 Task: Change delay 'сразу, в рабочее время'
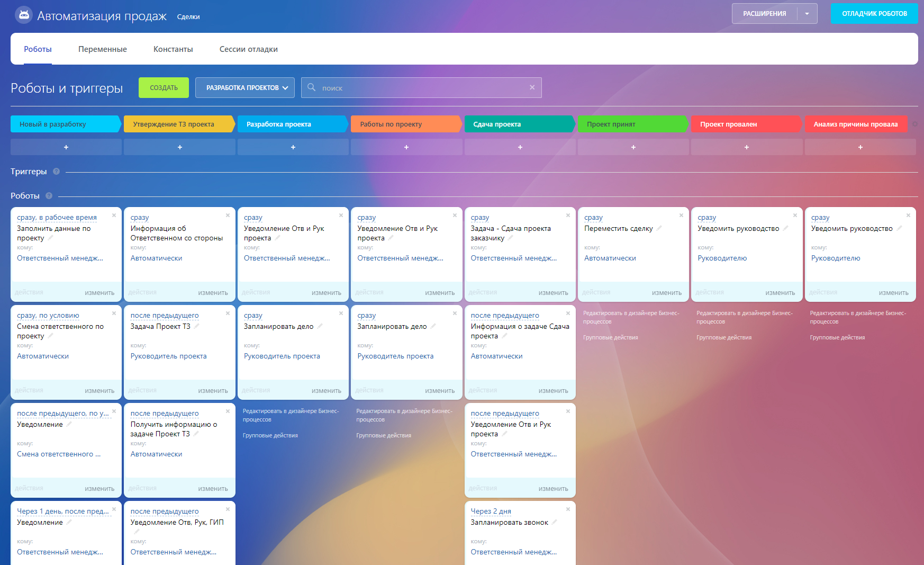coord(57,217)
